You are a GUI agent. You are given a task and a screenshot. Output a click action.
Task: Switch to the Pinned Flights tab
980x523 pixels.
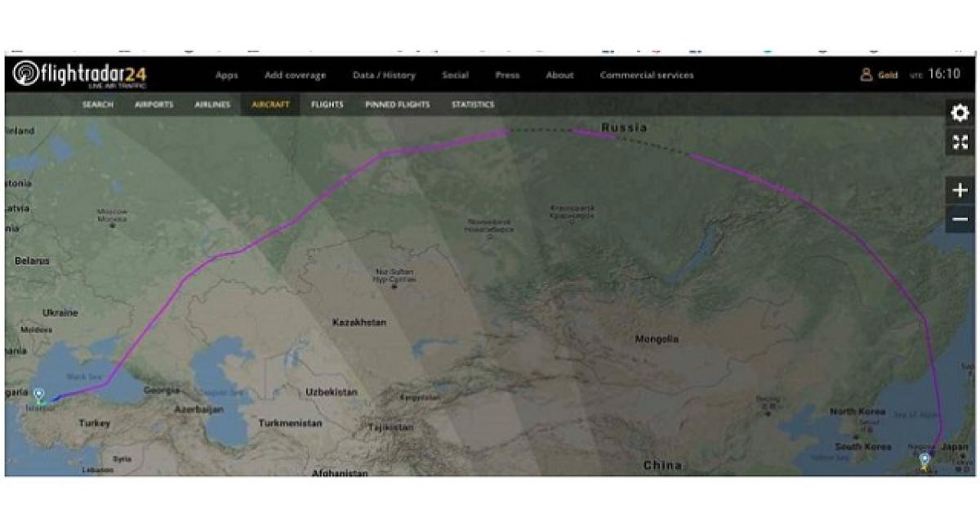pyautogui.click(x=397, y=105)
